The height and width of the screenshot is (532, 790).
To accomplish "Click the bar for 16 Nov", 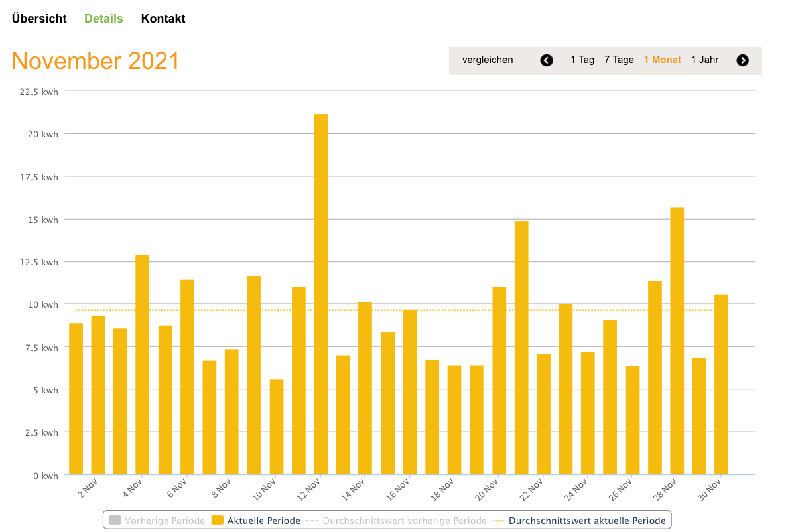I will [410, 393].
